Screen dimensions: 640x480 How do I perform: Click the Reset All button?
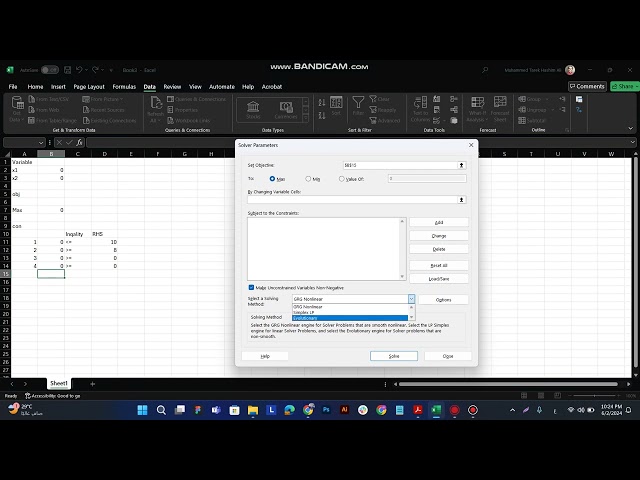point(439,265)
